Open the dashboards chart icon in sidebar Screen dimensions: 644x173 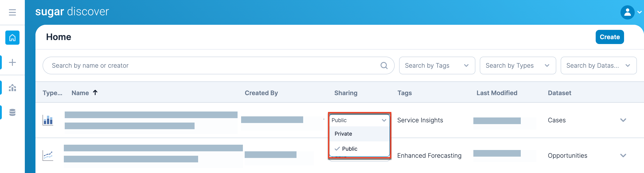click(12, 88)
